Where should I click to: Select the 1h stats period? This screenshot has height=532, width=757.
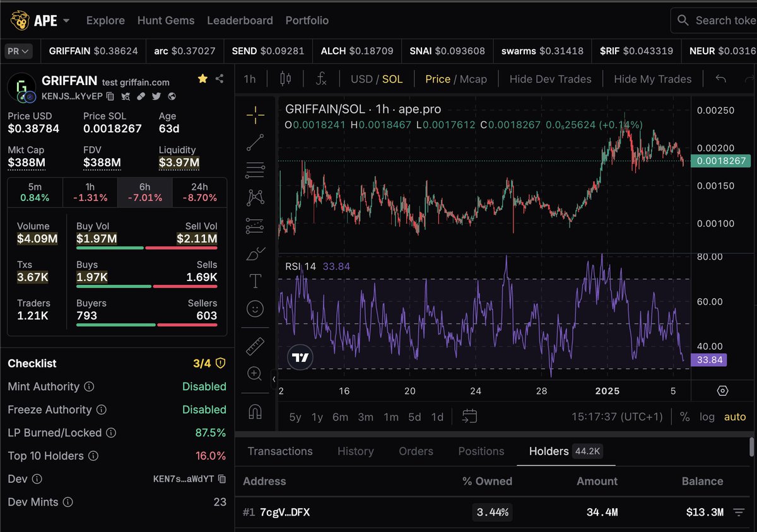click(90, 192)
